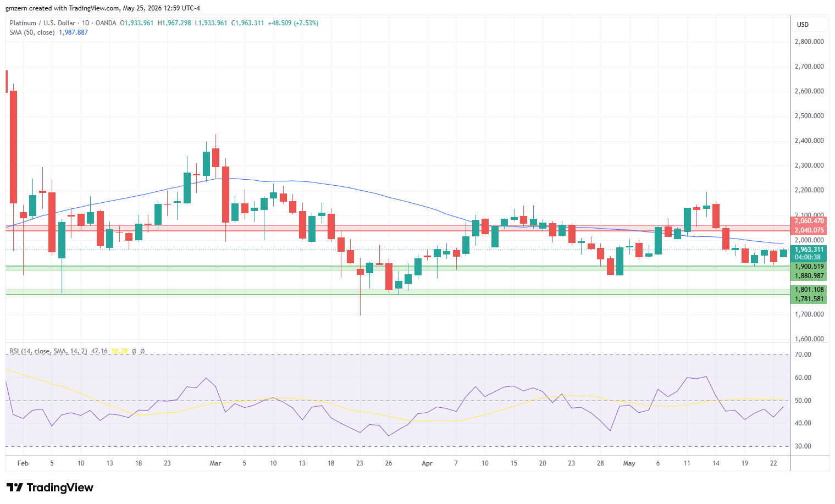Click the 2,800.000 price axis tick
Viewport: 835px width, 504px height.
pyautogui.click(x=809, y=42)
